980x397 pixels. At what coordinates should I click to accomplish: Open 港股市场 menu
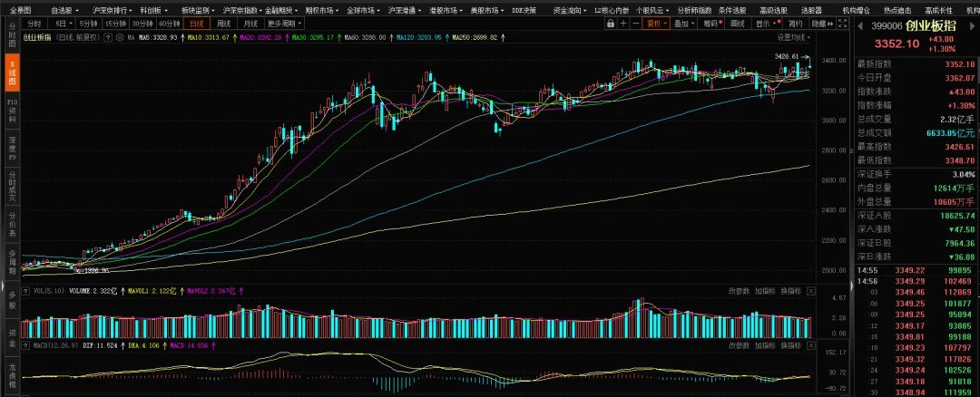tap(446, 11)
